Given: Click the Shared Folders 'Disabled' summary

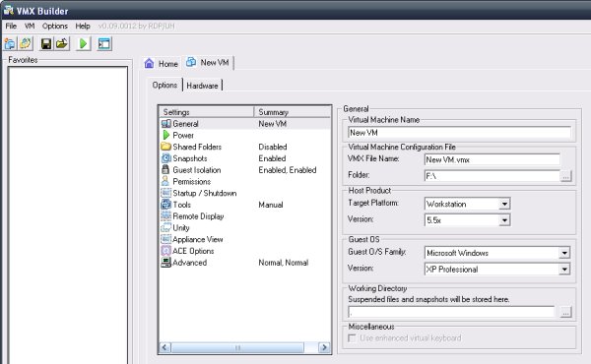Looking at the screenshot, I should (273, 147).
